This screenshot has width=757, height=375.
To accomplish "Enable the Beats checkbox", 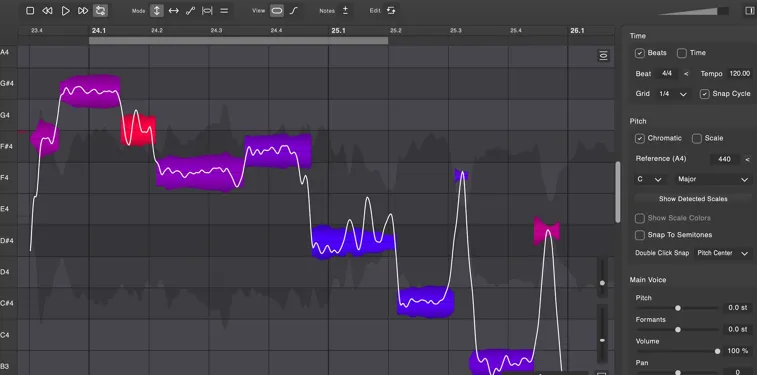I will [x=640, y=53].
